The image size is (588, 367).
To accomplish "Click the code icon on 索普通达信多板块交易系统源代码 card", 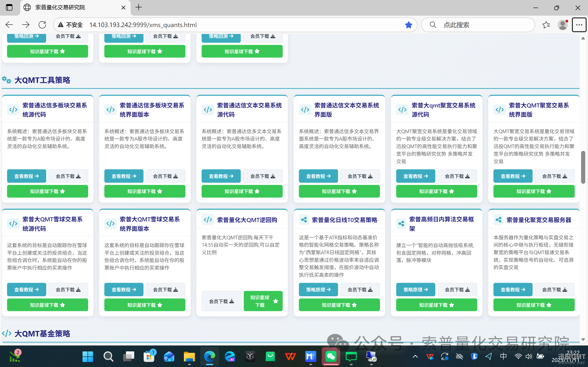I will pos(13,110).
